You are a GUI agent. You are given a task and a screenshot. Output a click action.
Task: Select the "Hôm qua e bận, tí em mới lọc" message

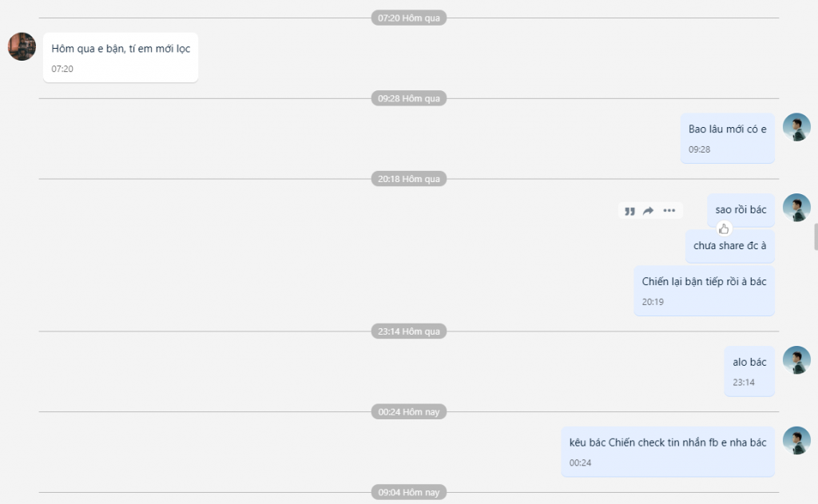[121, 49]
